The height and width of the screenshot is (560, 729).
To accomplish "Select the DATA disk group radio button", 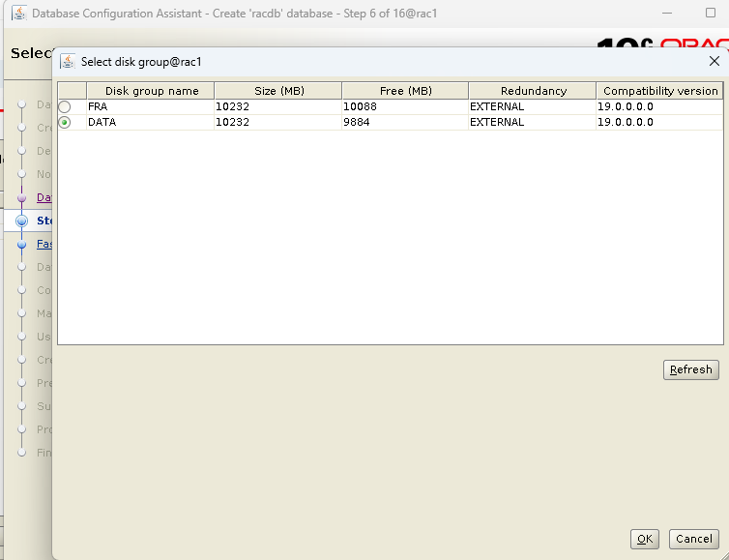I will pyautogui.click(x=65, y=122).
